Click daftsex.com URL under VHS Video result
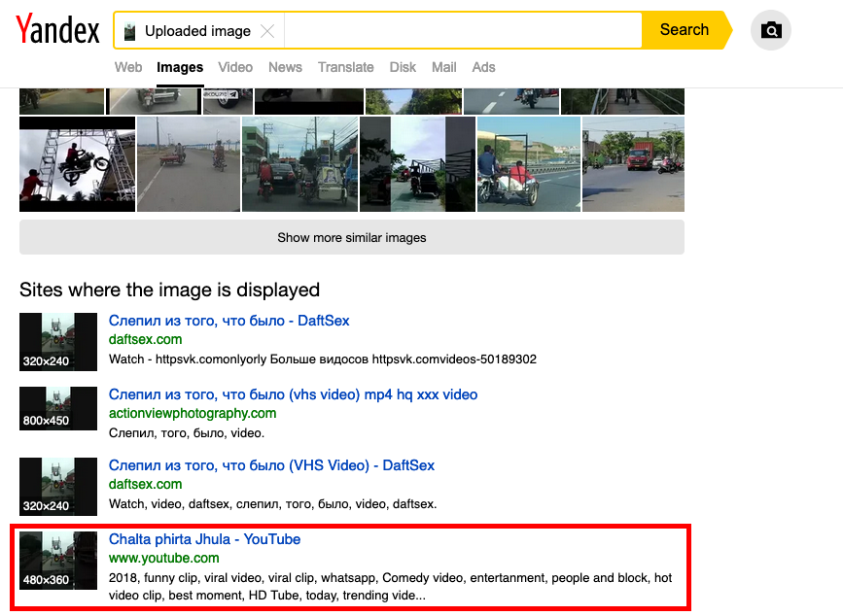 pyautogui.click(x=145, y=485)
